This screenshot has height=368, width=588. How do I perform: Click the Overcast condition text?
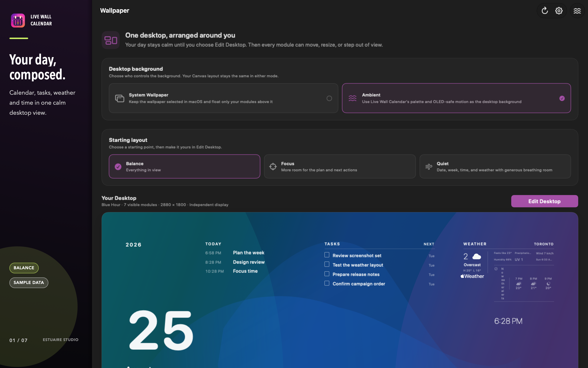coord(472,265)
